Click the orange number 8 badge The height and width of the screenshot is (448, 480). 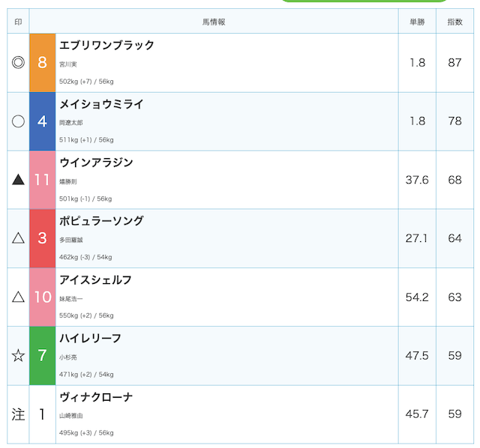pyautogui.click(x=43, y=63)
